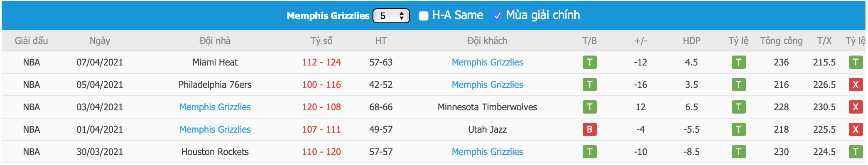The height and width of the screenshot is (165, 868).
Task: Open the match count dropdown showing 5
Action: (x=391, y=16)
